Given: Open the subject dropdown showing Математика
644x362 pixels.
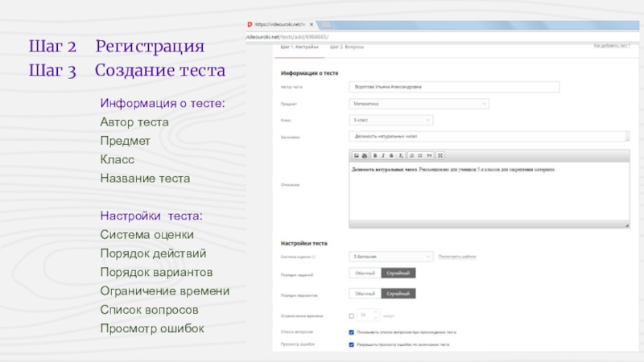Looking at the screenshot, I should (419, 103).
